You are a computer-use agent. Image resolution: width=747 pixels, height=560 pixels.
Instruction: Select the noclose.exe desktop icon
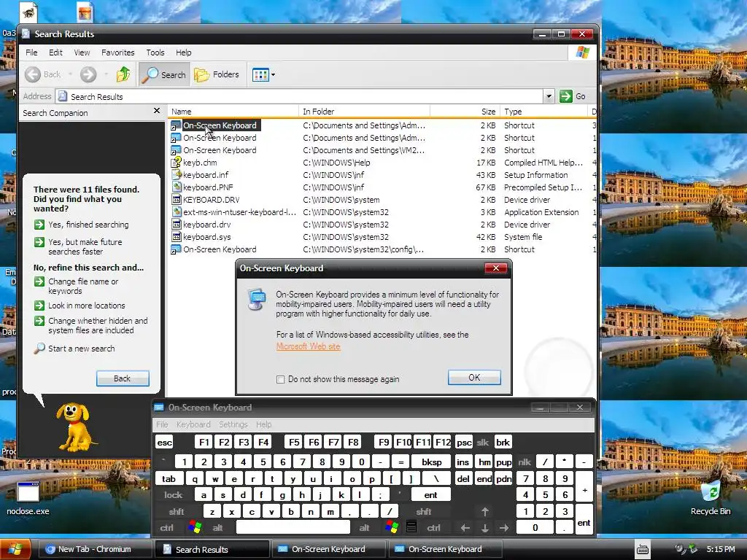[x=28, y=499]
